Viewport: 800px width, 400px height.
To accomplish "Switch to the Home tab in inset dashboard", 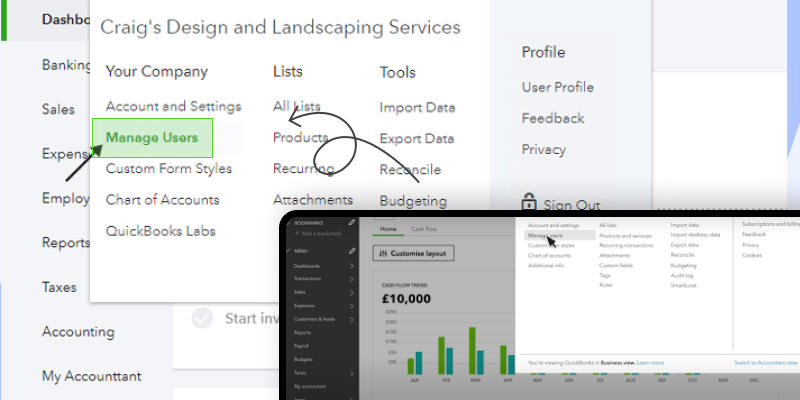I will coord(388,229).
